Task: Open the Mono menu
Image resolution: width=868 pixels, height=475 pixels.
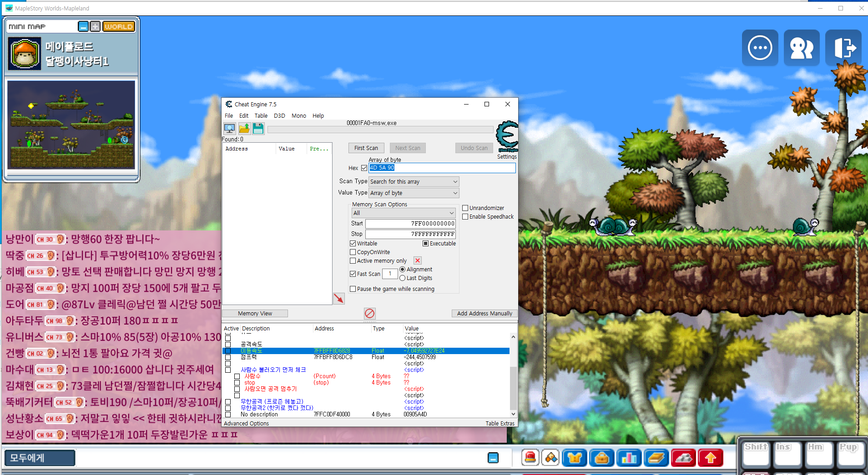Action: tap(298, 116)
